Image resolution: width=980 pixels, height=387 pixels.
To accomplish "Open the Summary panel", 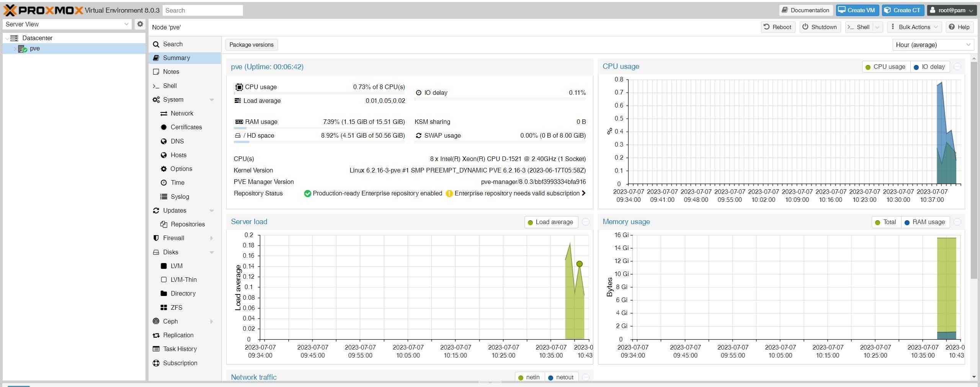I will click(x=185, y=58).
